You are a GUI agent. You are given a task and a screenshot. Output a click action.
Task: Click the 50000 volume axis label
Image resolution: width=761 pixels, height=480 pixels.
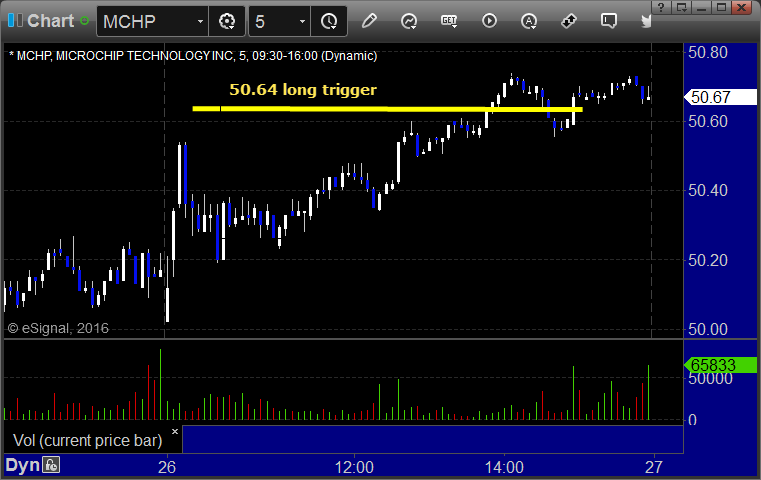coord(711,379)
